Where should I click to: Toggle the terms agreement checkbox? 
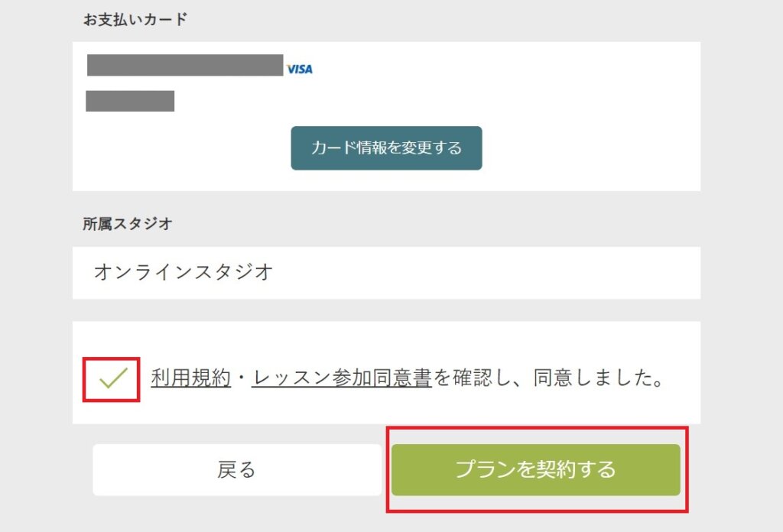point(112,379)
